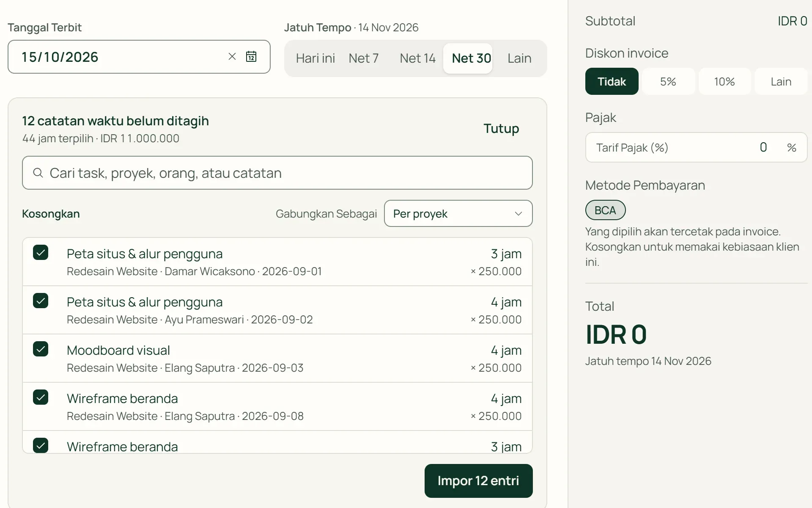Image resolution: width=812 pixels, height=508 pixels.
Task: Open the Gabungkan Sebagai dropdown
Action: coord(458,213)
